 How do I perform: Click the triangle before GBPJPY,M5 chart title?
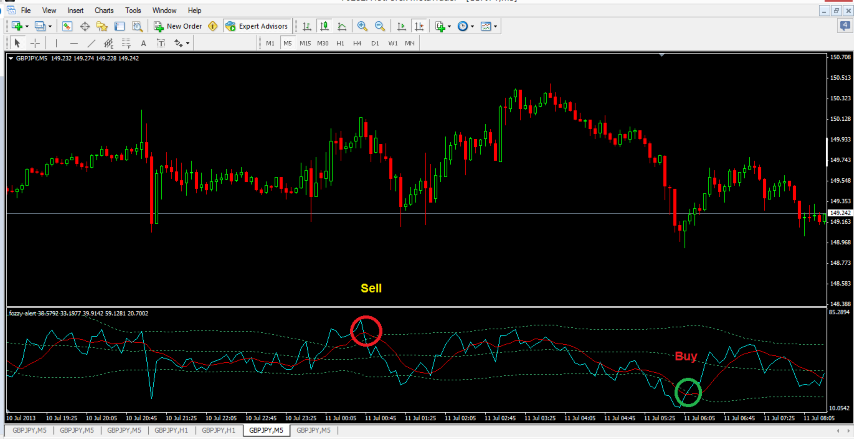point(11,58)
